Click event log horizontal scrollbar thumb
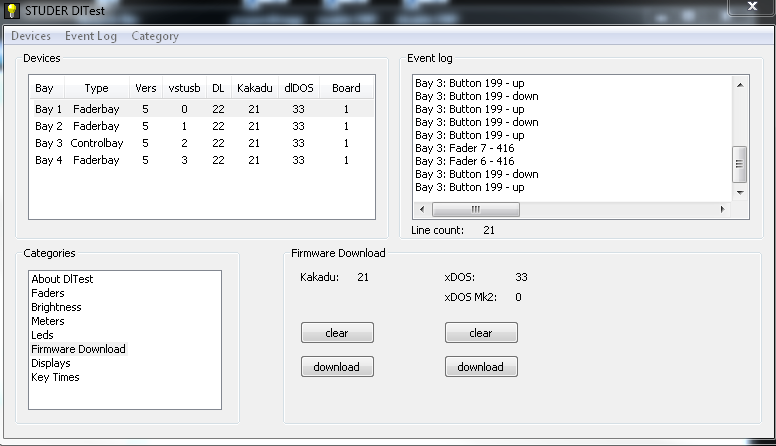This screenshot has height=446, width=776. pos(476,209)
